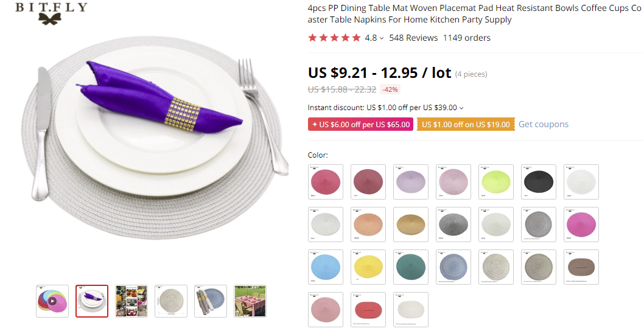Open the 548 Reviews link

[413, 38]
